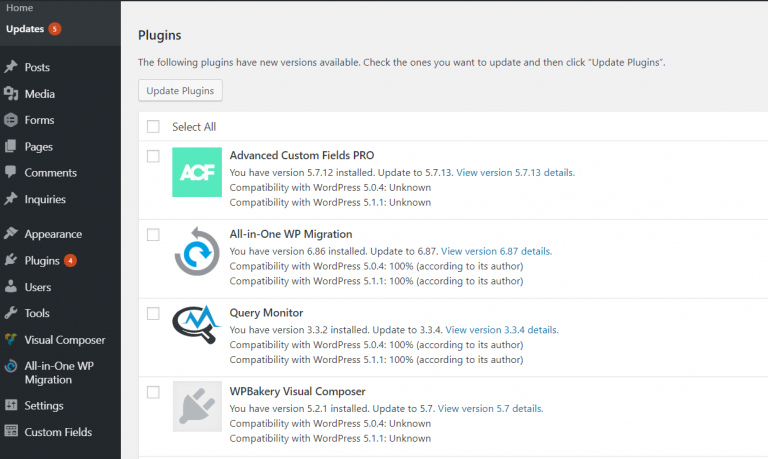
Task: Click the ACF plugin logo thumbnail
Action: tap(197, 172)
